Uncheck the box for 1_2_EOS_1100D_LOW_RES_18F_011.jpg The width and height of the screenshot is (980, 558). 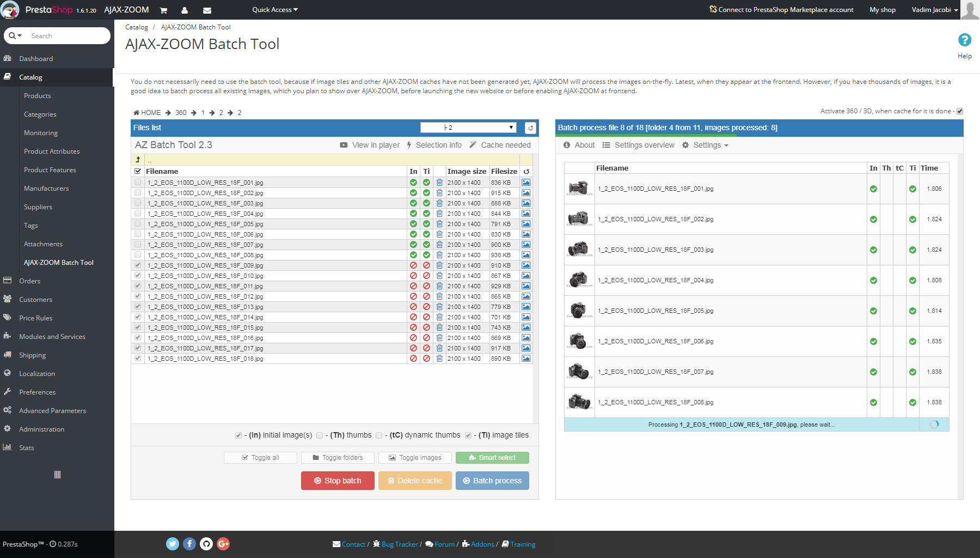coord(138,286)
